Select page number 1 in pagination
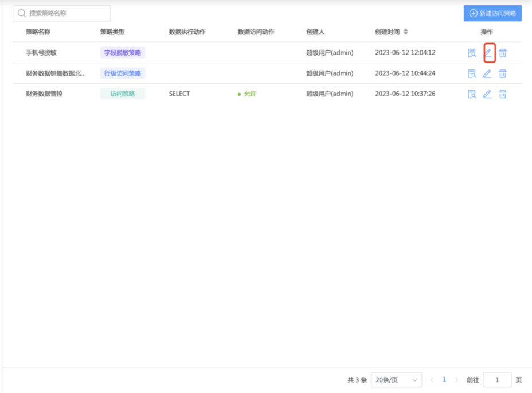 [444, 379]
